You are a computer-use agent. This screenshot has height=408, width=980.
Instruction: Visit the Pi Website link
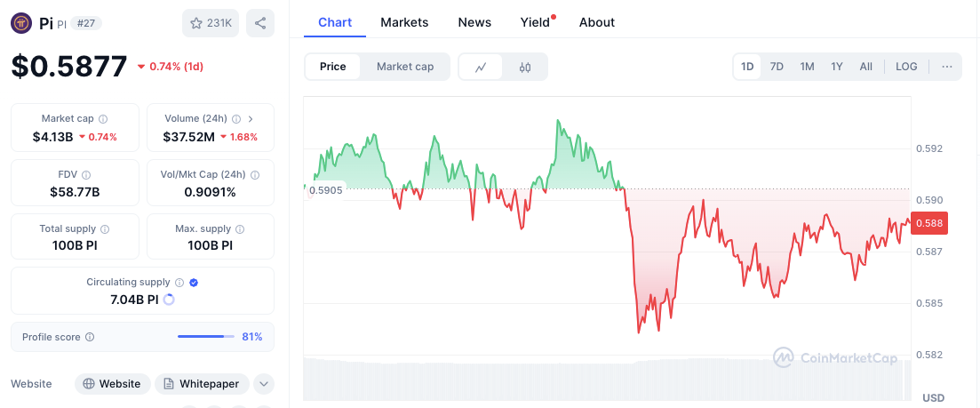(x=112, y=384)
